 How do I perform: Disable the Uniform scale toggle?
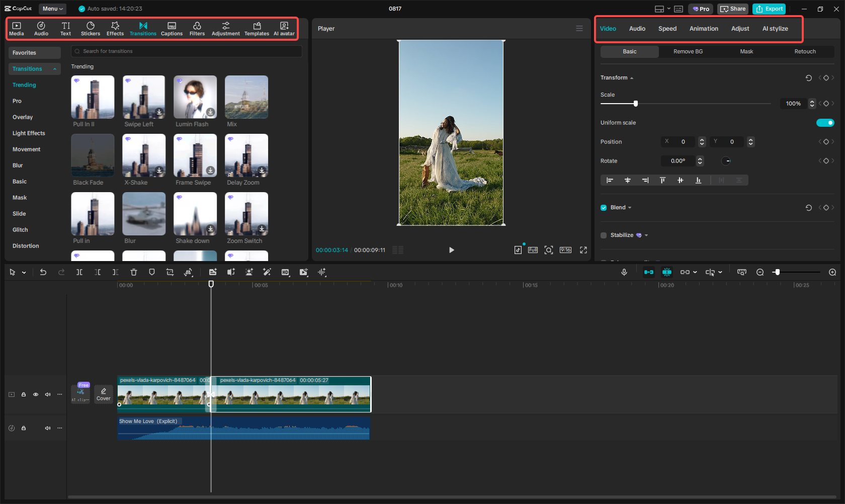pos(825,122)
